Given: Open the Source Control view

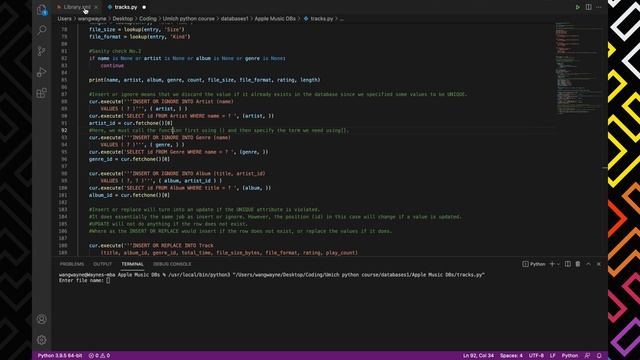Looking at the screenshot, I should pos(42,51).
